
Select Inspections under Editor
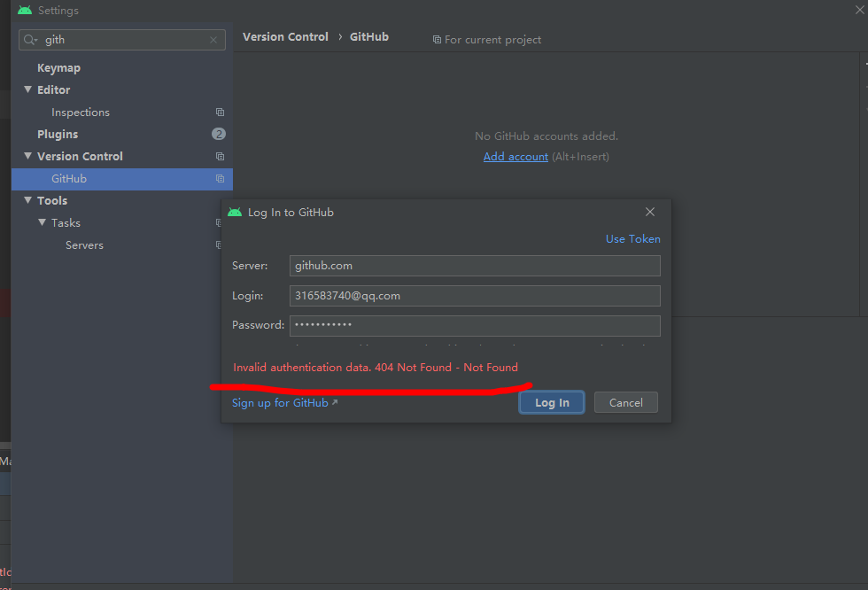81,113
